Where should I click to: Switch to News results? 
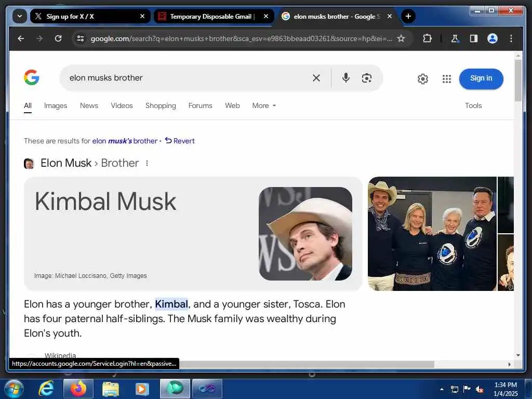coord(89,105)
